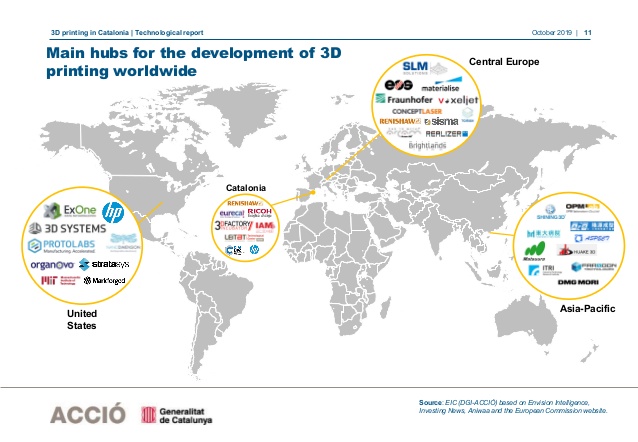This screenshot has width=638, height=442.
Task: Click the "October 2019" date text
Action: (552, 33)
